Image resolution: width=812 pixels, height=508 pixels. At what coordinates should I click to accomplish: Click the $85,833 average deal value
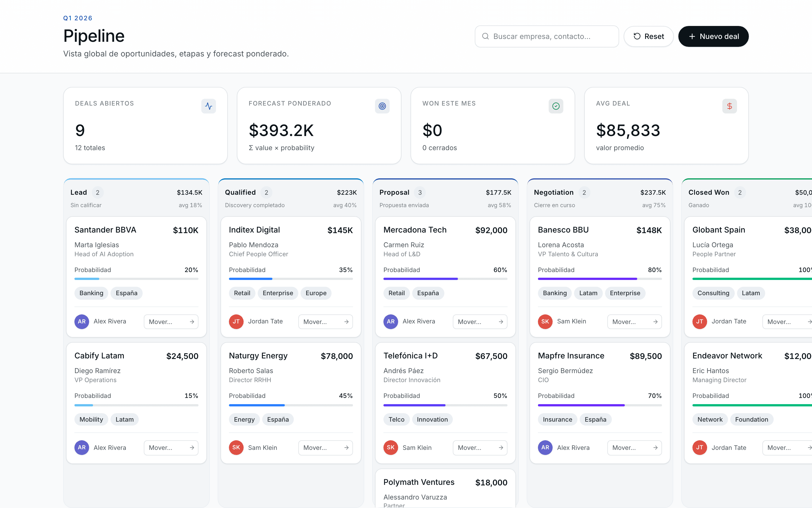pyautogui.click(x=628, y=130)
